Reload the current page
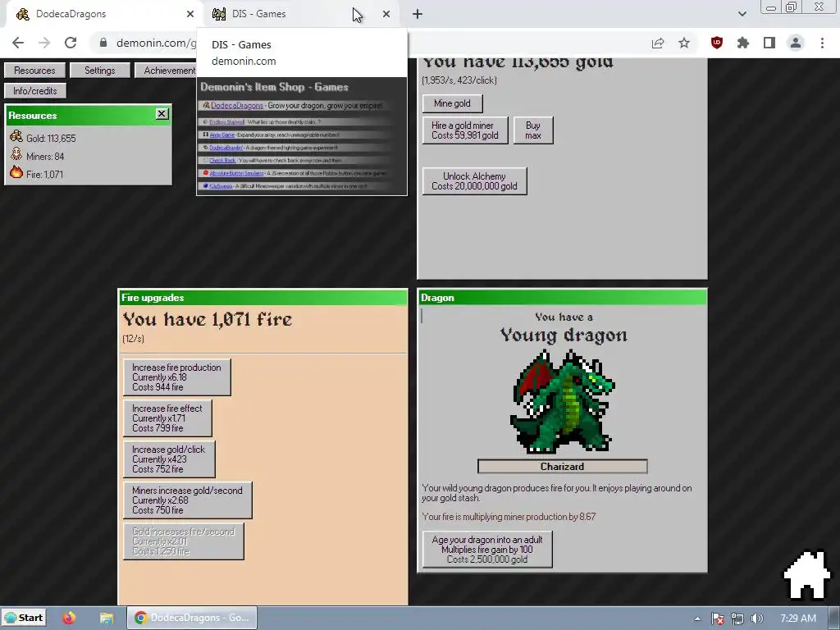 pyautogui.click(x=71, y=43)
